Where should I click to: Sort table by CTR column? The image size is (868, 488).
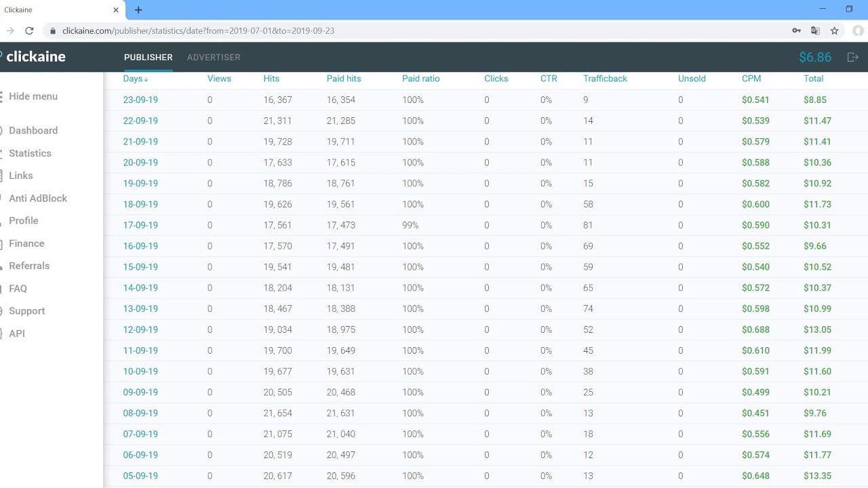549,79
